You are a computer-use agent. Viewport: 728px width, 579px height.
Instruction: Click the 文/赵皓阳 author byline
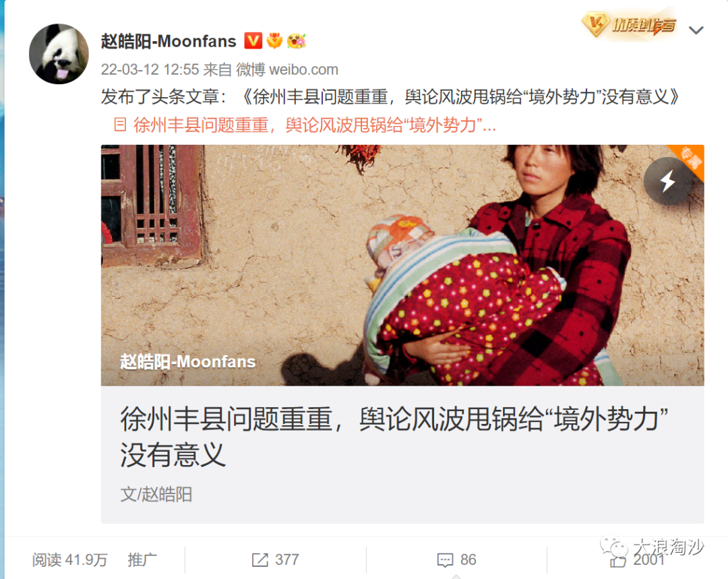(x=156, y=495)
